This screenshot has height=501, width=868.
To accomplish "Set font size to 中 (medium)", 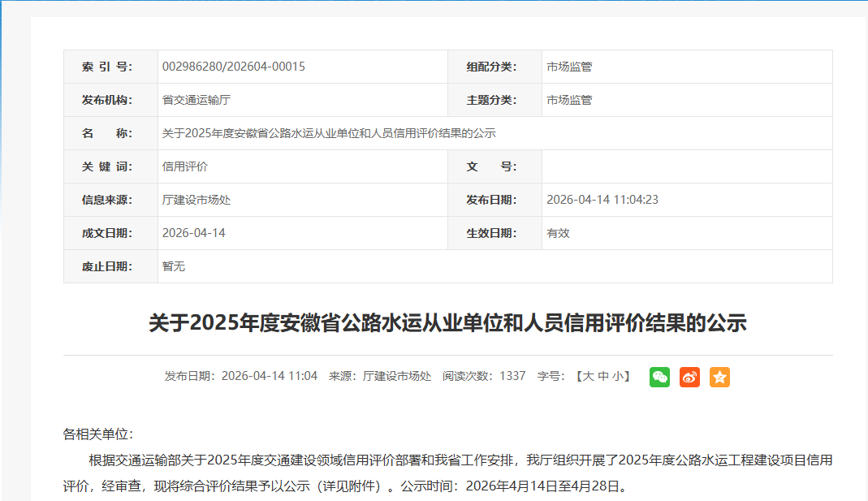I will [x=602, y=376].
